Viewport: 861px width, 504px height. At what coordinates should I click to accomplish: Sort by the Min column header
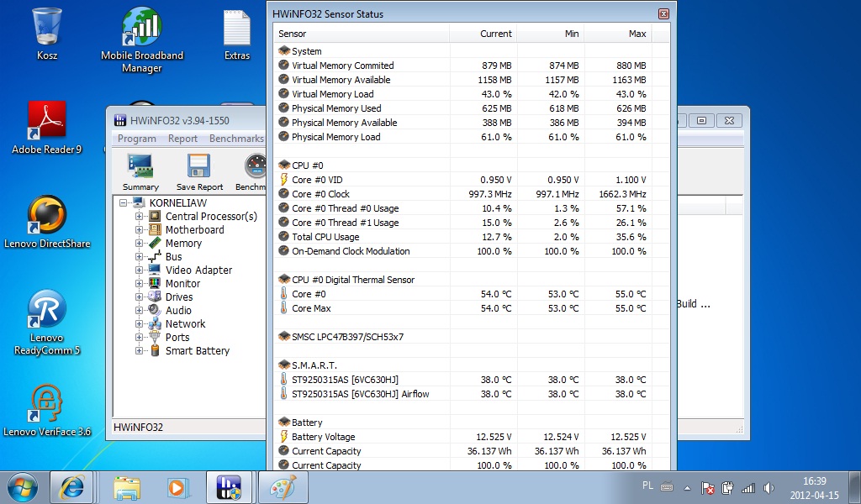pyautogui.click(x=550, y=34)
